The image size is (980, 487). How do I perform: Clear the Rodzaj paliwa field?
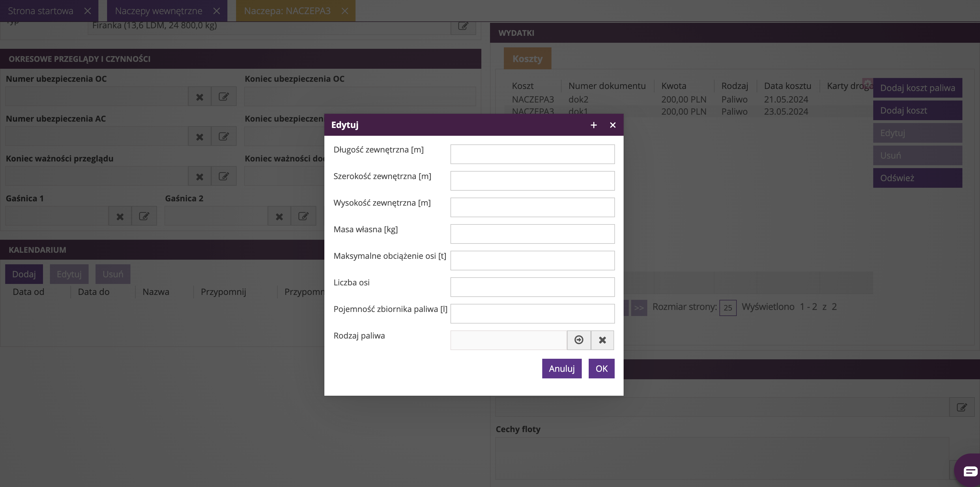pos(602,340)
